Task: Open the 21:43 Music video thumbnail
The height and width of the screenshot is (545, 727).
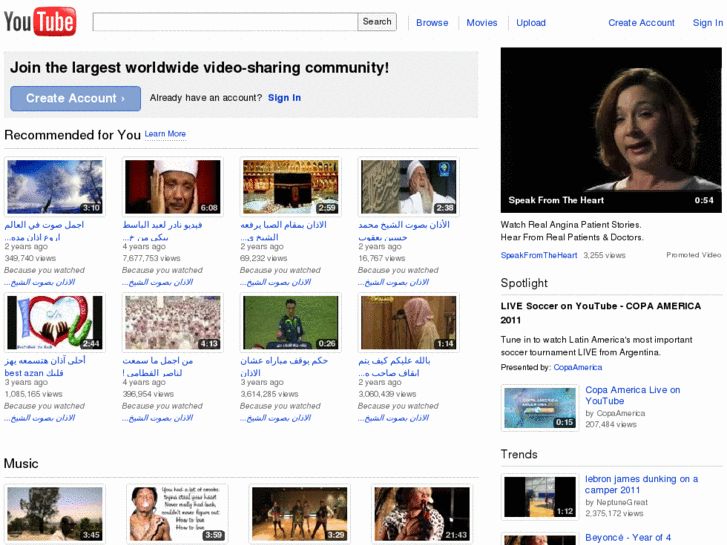Action: [x=421, y=514]
